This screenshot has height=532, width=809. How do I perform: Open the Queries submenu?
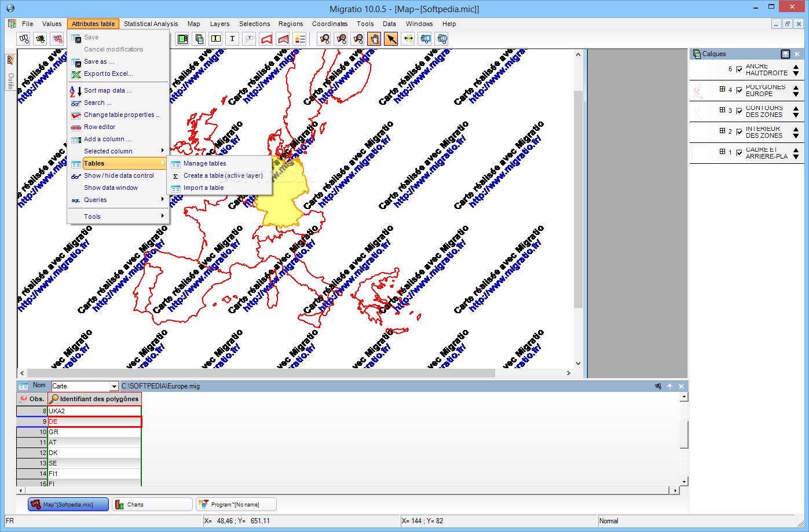pyautogui.click(x=118, y=200)
